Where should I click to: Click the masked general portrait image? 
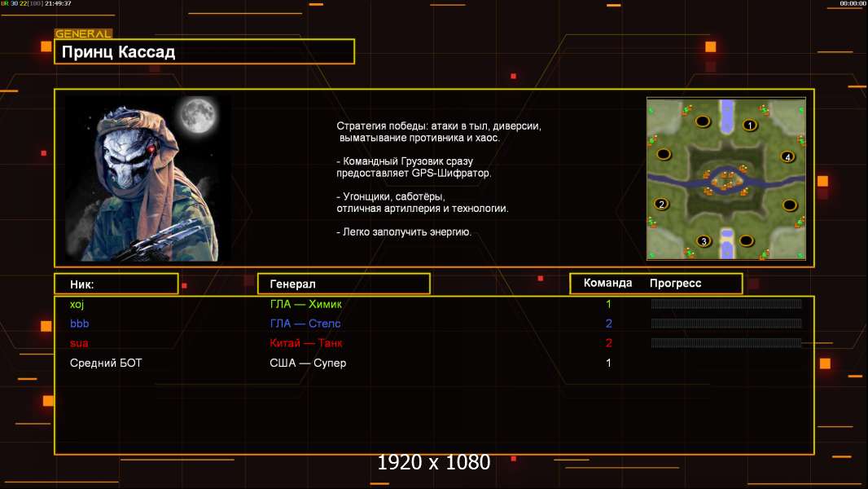click(x=148, y=178)
